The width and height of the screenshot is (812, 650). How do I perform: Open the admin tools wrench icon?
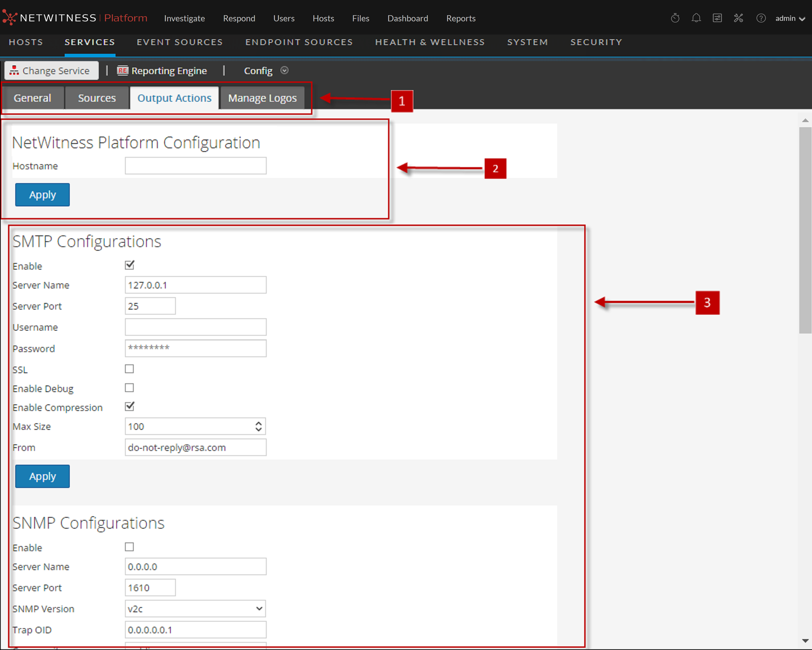click(x=738, y=18)
